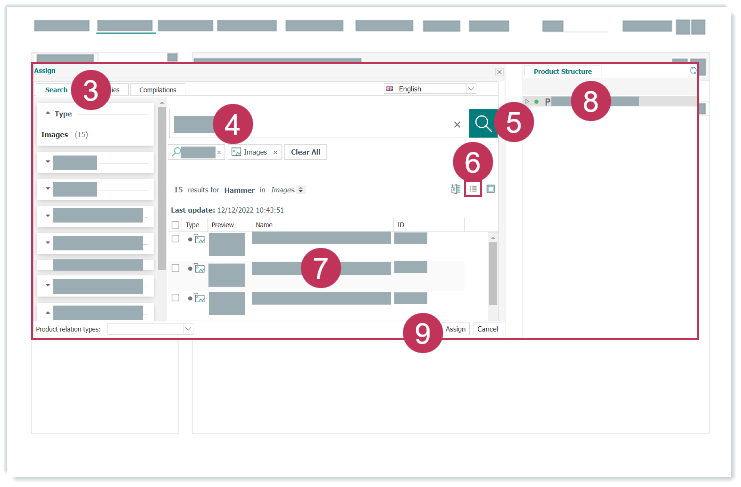Open the Product relation types dropdown

click(150, 328)
